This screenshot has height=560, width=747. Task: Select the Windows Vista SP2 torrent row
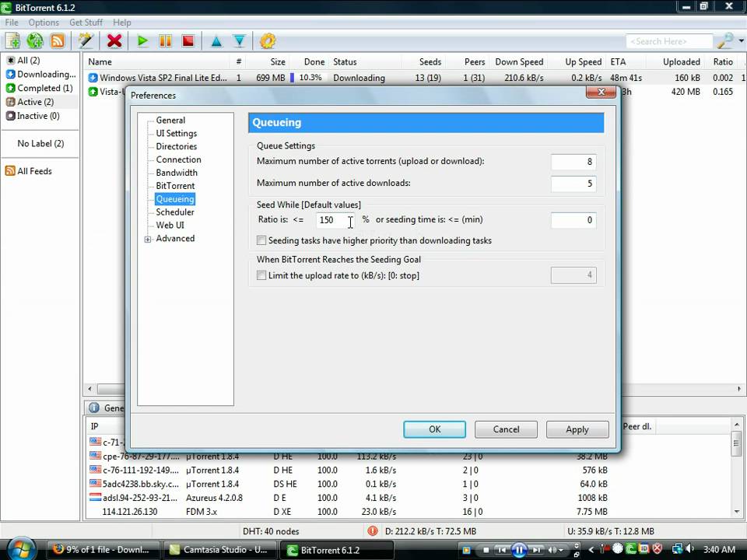[x=415, y=78]
